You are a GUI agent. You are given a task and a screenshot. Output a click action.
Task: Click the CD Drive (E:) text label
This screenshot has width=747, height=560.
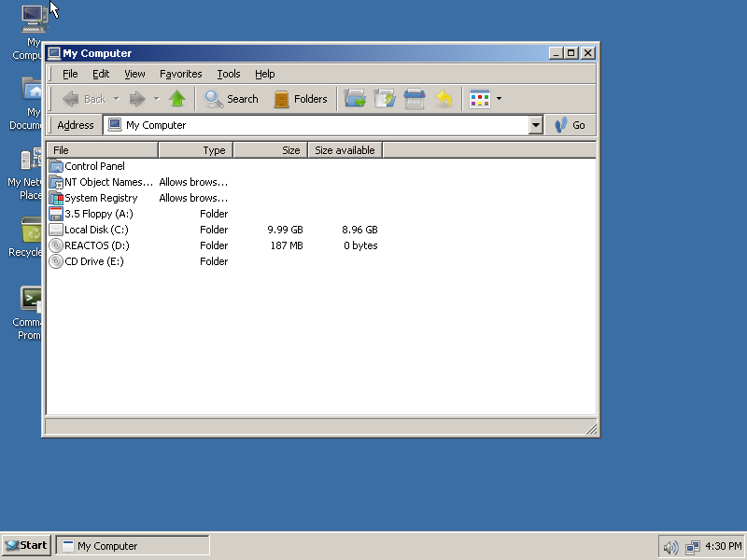click(x=94, y=261)
